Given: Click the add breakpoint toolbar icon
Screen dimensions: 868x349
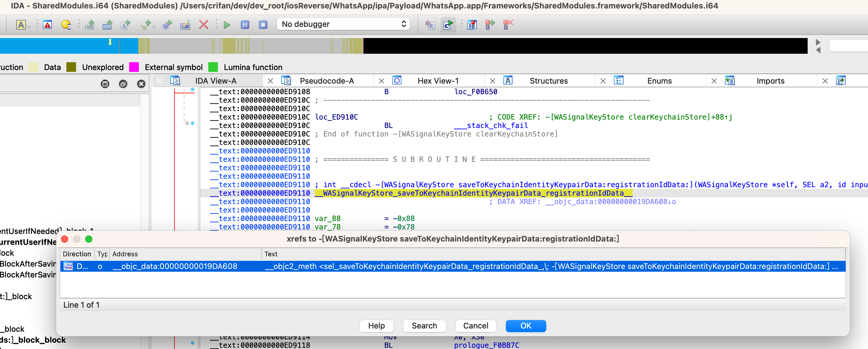Looking at the screenshot, I should pyautogui.click(x=490, y=25).
